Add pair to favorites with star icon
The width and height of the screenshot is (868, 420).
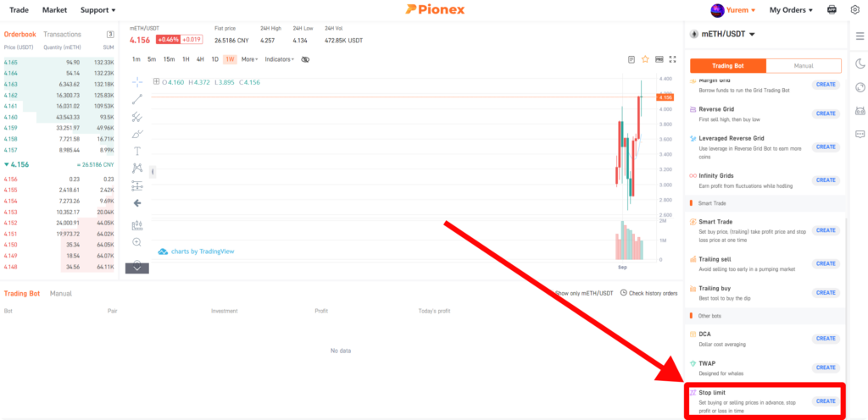tap(645, 59)
